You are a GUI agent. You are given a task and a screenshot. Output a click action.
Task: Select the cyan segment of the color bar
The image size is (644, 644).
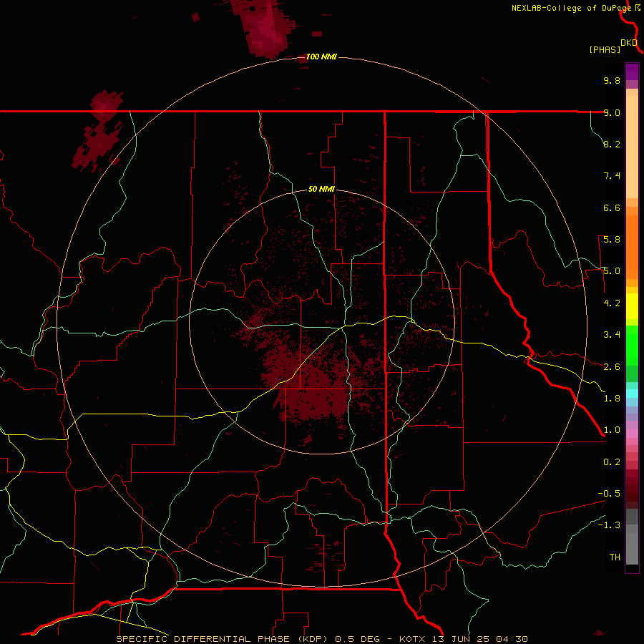pyautogui.click(x=632, y=394)
